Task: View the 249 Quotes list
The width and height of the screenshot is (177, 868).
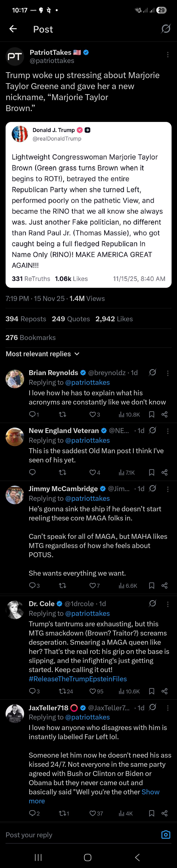Action: (x=71, y=319)
